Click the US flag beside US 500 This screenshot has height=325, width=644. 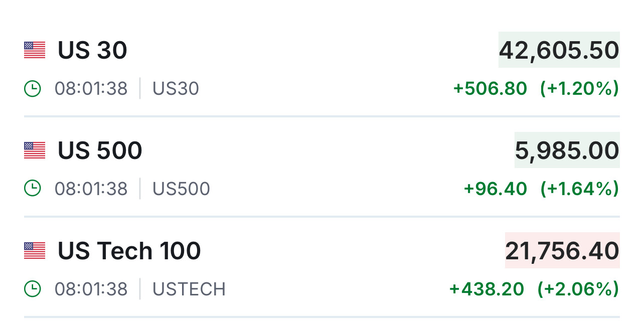tap(35, 150)
